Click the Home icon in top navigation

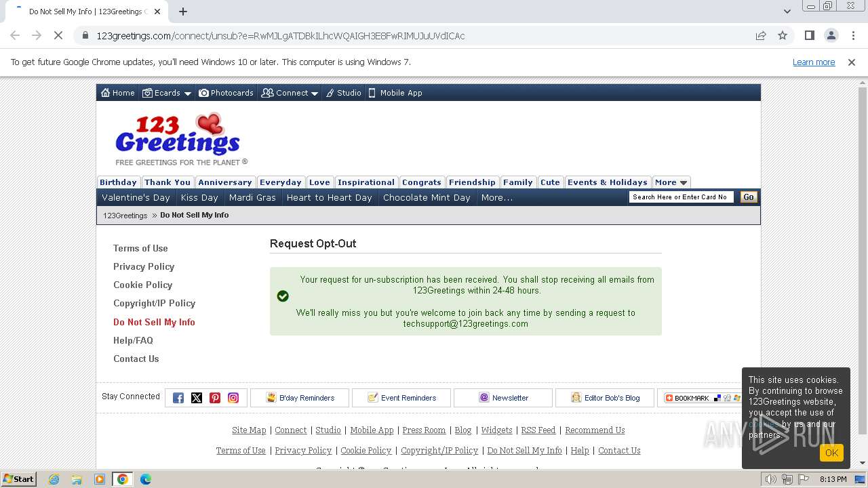pyautogui.click(x=105, y=93)
